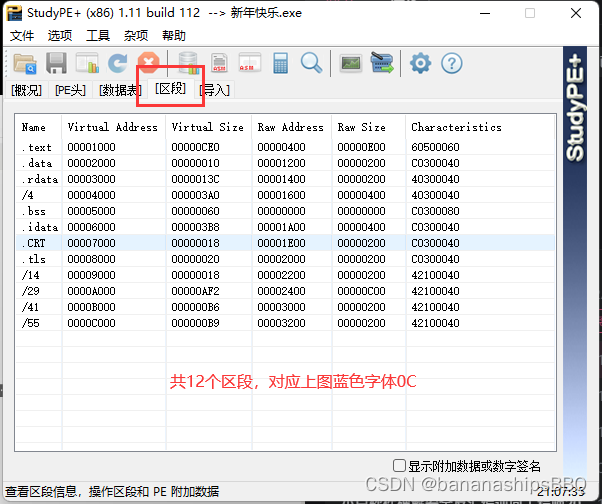The height and width of the screenshot is (504, 602).
Task: Open the 文件 menu
Action: point(22,36)
